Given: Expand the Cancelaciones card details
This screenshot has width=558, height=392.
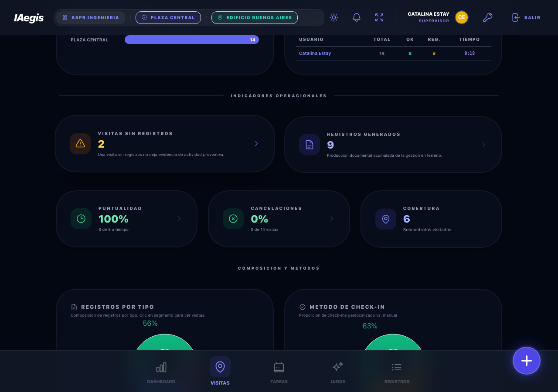Looking at the screenshot, I should click(331, 219).
